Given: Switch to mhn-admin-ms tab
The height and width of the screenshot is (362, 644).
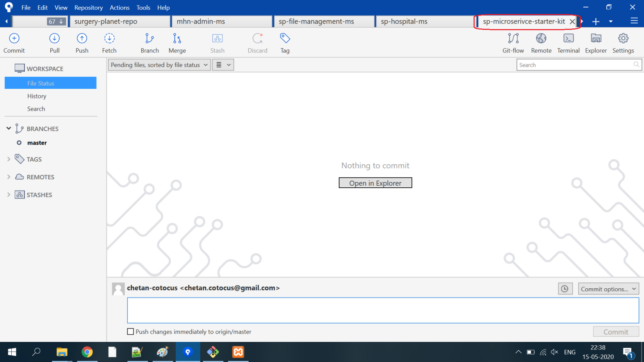Looking at the screenshot, I should (x=222, y=21).
